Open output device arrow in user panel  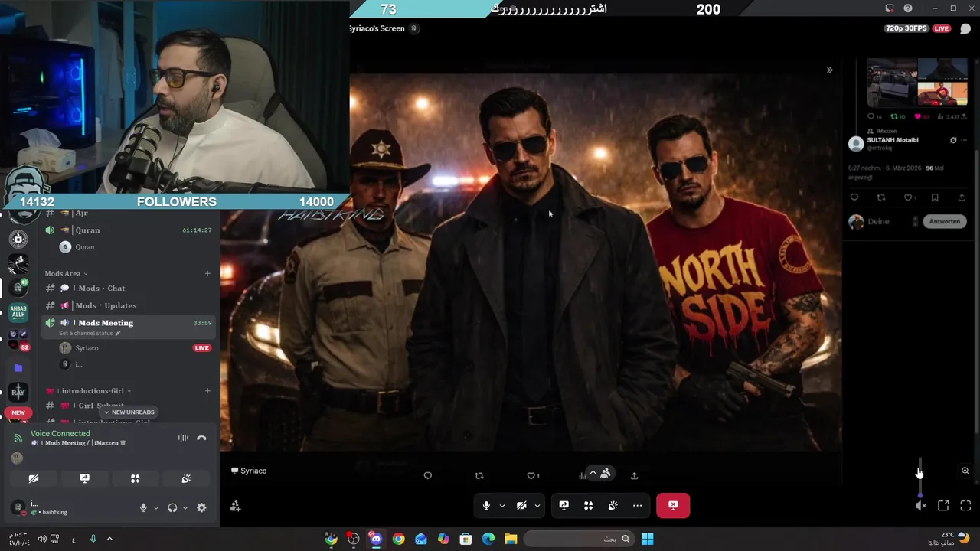pos(185,507)
